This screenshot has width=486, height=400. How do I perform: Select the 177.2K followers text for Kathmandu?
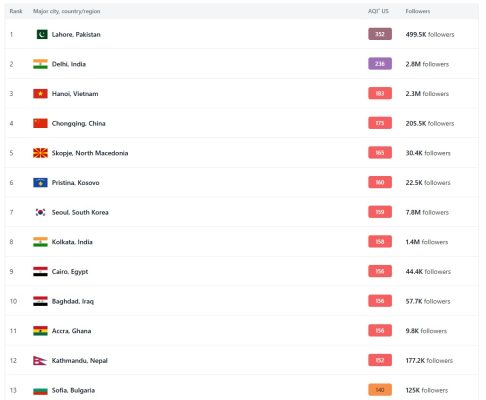coord(429,361)
